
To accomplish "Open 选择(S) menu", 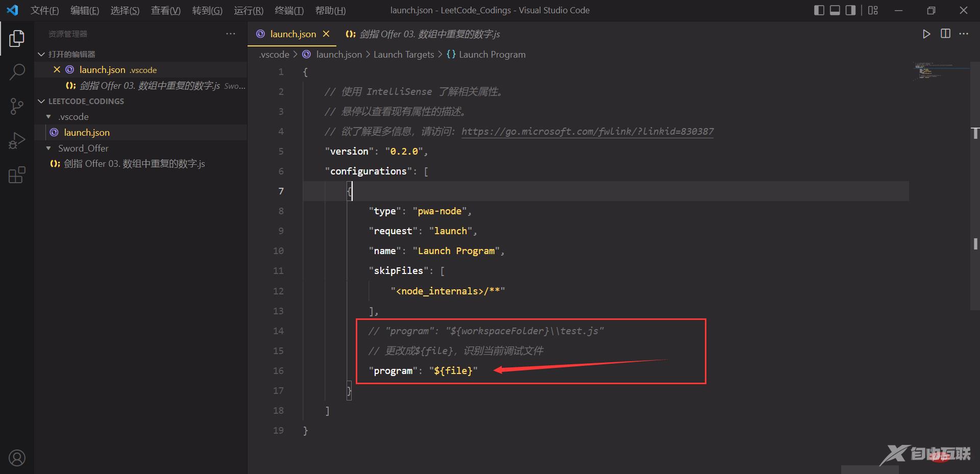I will (125, 10).
